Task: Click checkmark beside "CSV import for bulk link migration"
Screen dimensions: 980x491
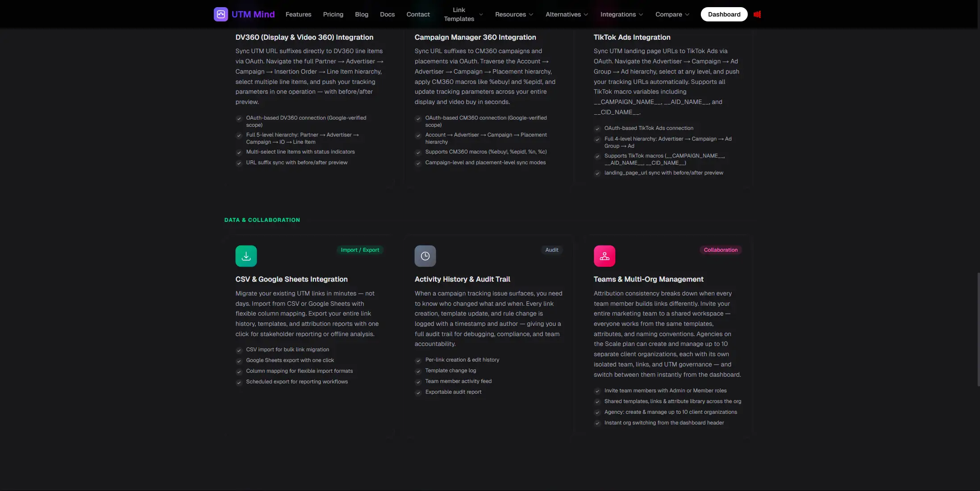Action: point(239,350)
